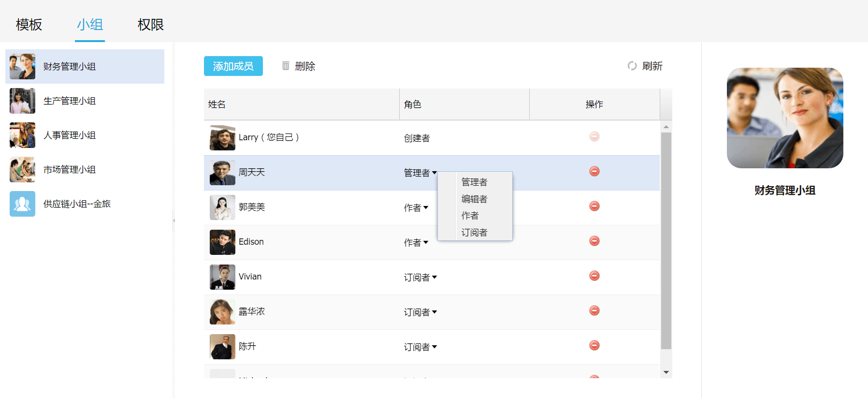Open the role dropdown for 郭美美
The height and width of the screenshot is (398, 868).
click(x=416, y=207)
